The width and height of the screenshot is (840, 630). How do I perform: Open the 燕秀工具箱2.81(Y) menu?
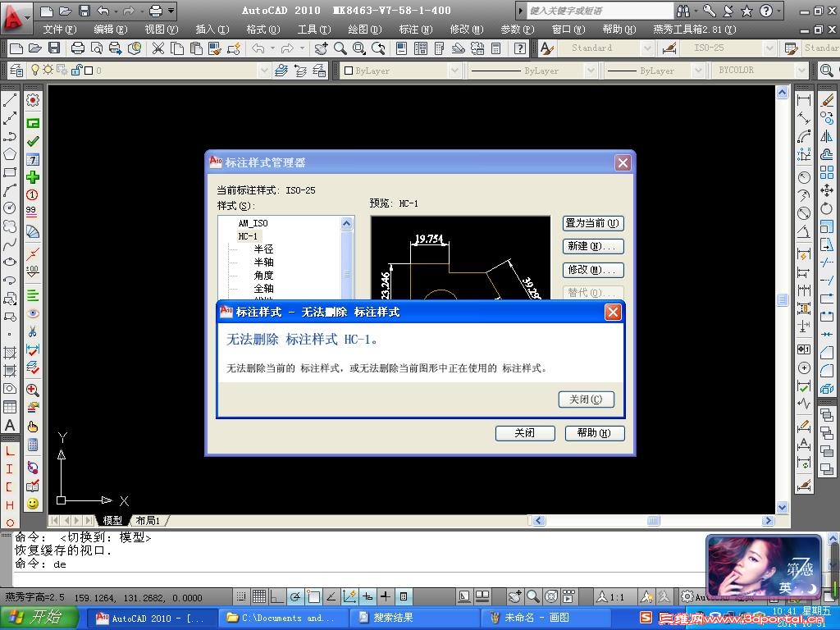click(x=694, y=30)
